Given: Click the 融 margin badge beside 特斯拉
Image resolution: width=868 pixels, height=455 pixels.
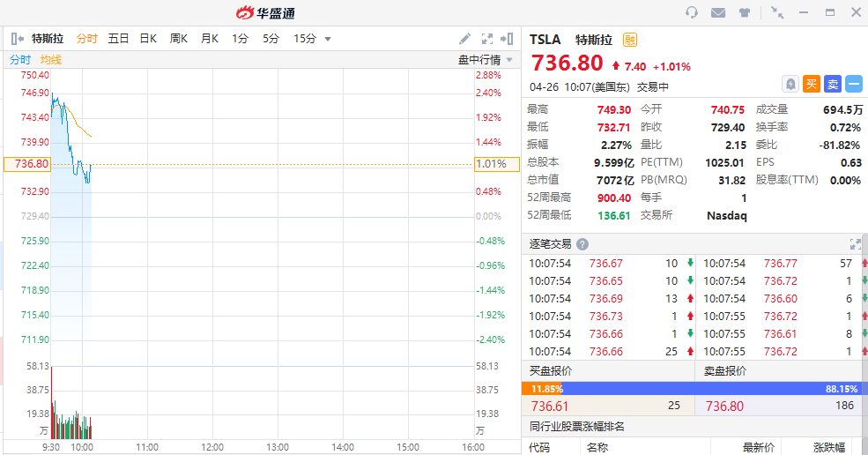Looking at the screenshot, I should click(x=630, y=40).
